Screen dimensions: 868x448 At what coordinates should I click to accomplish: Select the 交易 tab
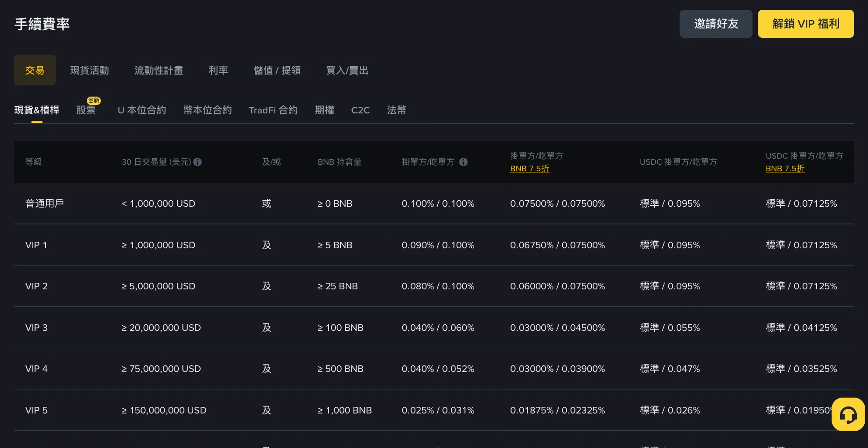[x=35, y=70]
